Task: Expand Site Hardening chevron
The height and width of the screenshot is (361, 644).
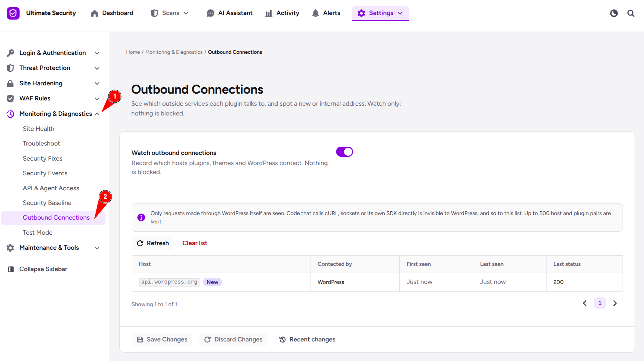Action: coord(97,83)
